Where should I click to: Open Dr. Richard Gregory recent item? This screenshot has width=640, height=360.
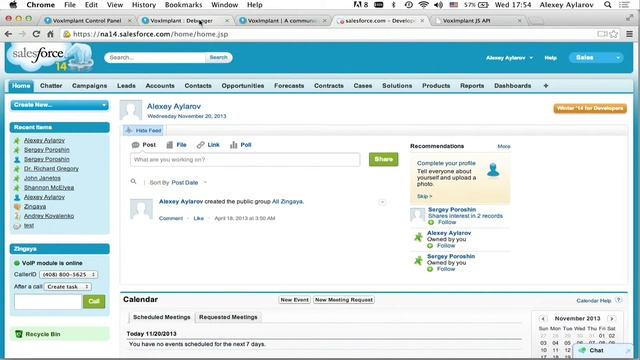51,169
